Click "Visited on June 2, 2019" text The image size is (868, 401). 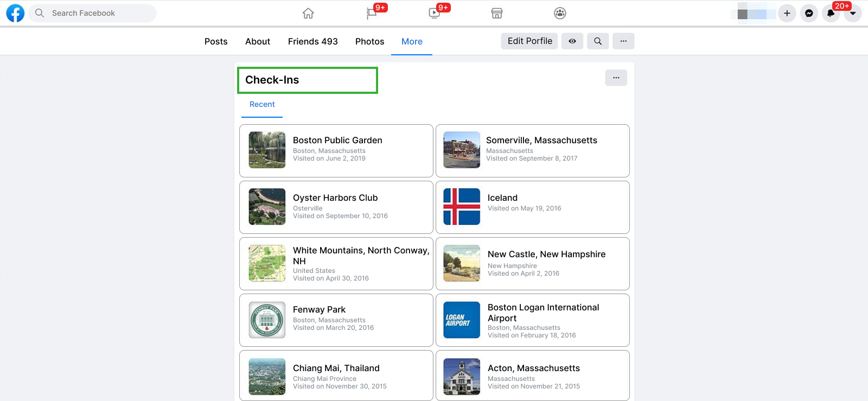coord(329,158)
